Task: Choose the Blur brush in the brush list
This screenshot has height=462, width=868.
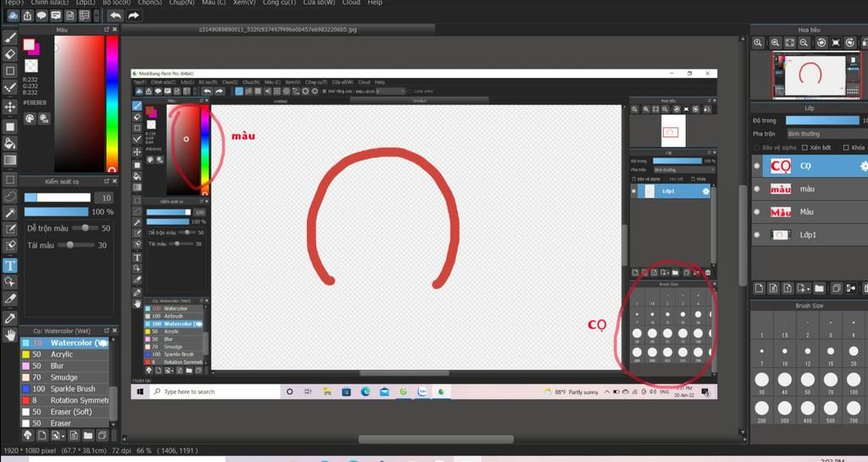Action: (64, 365)
